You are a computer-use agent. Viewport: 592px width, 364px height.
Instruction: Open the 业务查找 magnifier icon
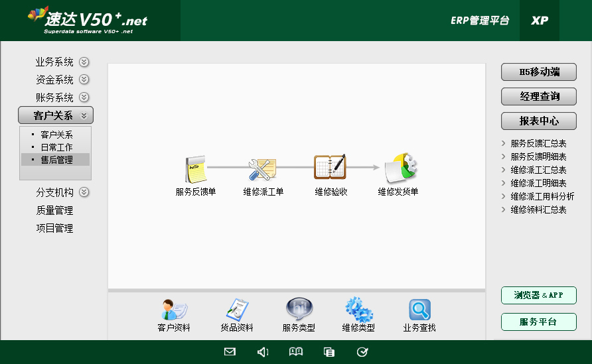(x=419, y=310)
